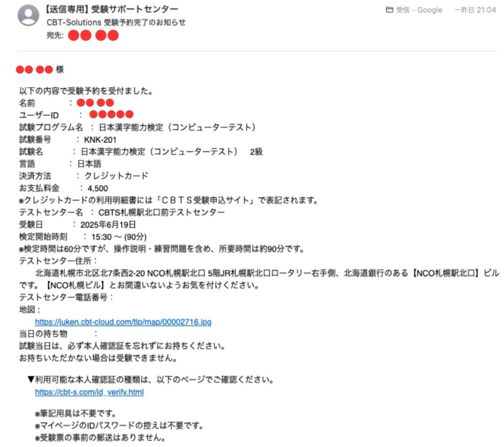This screenshot has width=504, height=447.
Task: Click the テストセンター電話番号 label
Action: (x=66, y=297)
